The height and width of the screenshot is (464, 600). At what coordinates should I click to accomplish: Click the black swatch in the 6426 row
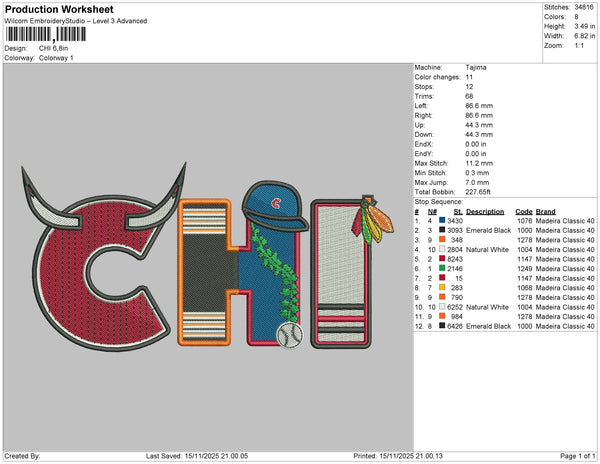point(442,326)
